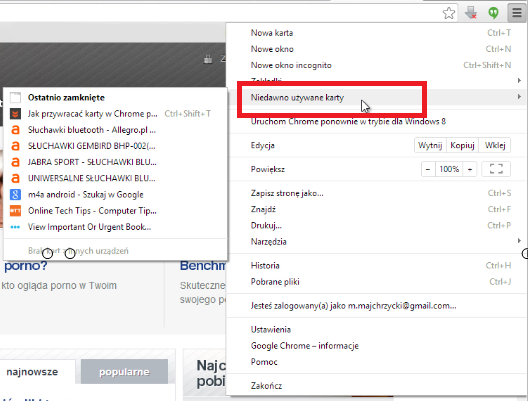Click the Edycja label in menu
This screenshot has width=528, height=401.
(262, 145)
